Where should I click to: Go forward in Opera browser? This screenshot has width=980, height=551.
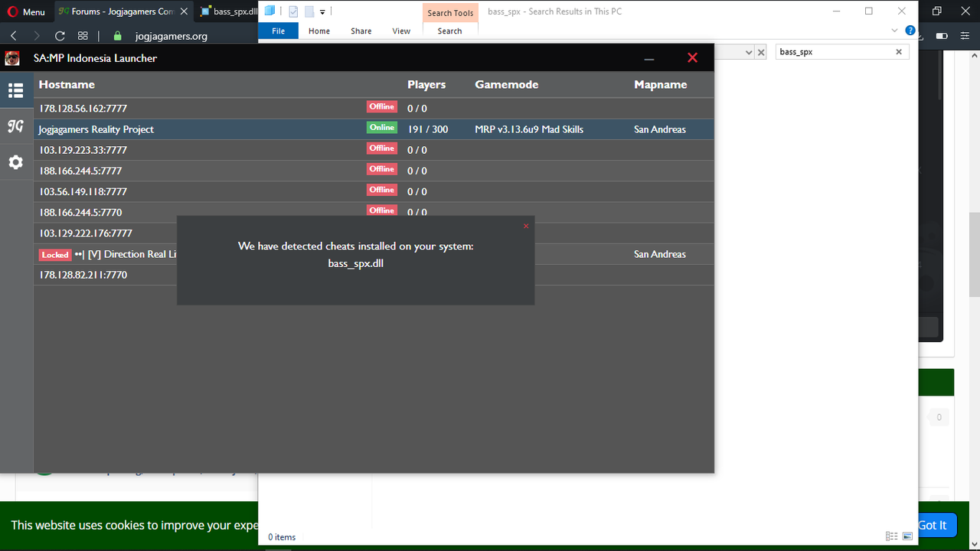[37, 36]
